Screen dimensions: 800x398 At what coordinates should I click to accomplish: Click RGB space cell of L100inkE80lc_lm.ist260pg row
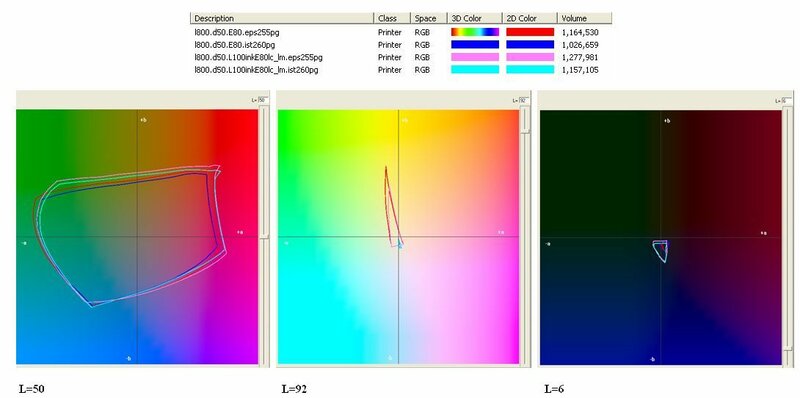coord(422,70)
